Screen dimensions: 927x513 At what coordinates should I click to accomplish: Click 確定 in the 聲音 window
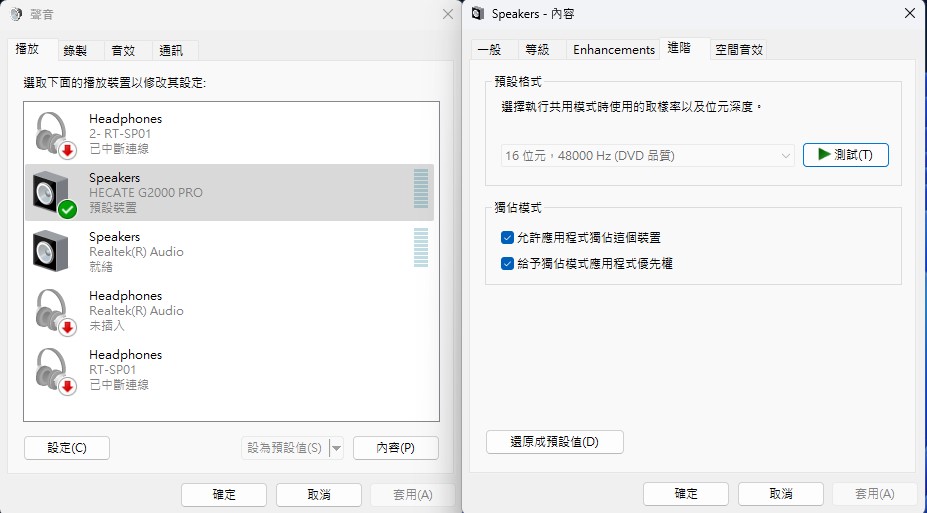224,495
